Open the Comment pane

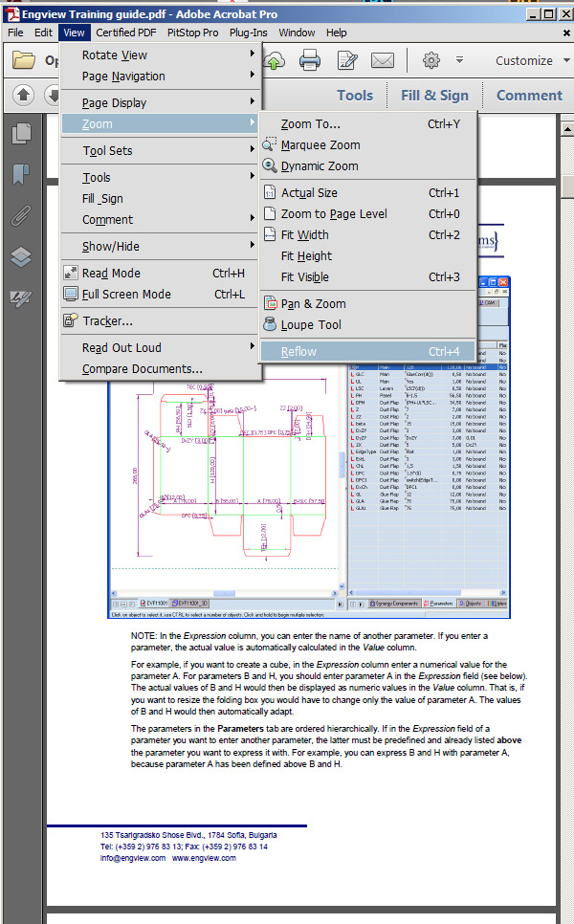(529, 96)
